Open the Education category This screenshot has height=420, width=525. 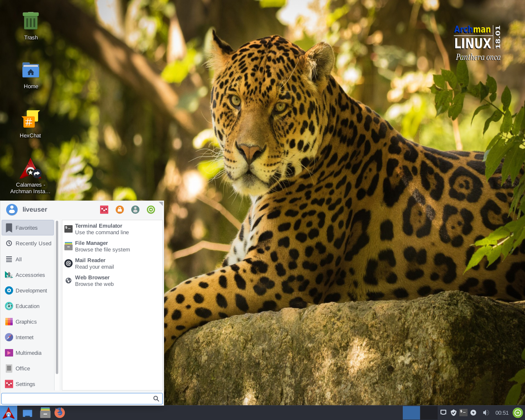[28, 306]
